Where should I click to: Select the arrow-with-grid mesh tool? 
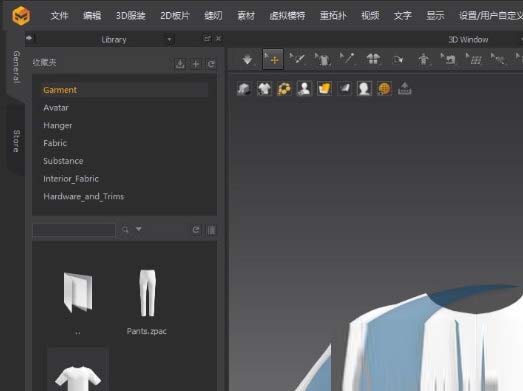point(474,59)
